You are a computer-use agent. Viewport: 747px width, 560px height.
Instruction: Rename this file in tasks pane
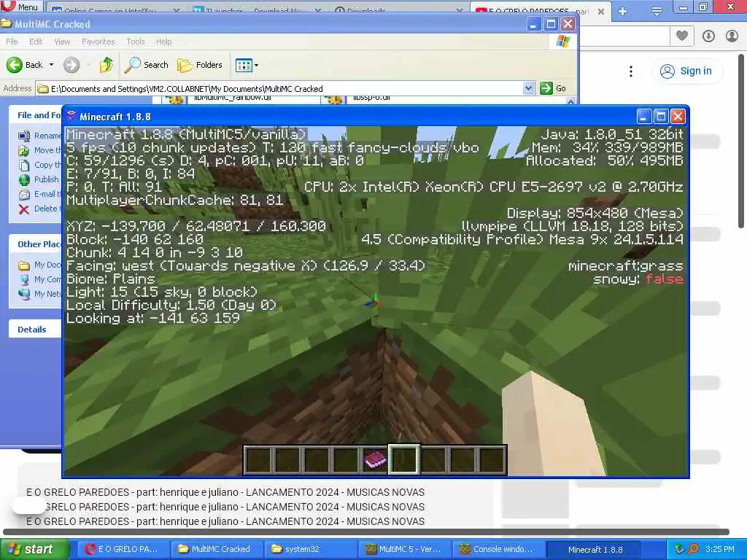[40, 136]
